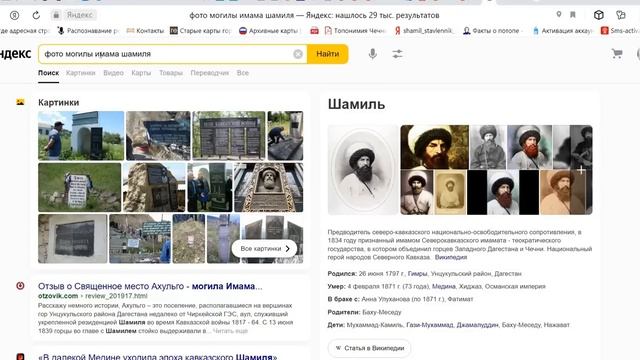The height and width of the screenshot is (360, 640).
Task: Open the 'Все' tab
Action: click(242, 73)
